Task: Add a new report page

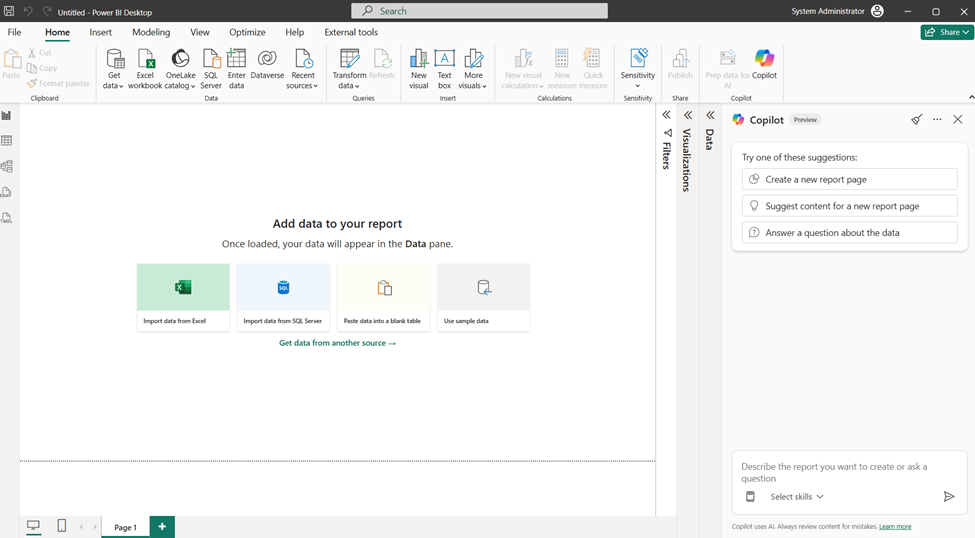Action: tap(162, 526)
